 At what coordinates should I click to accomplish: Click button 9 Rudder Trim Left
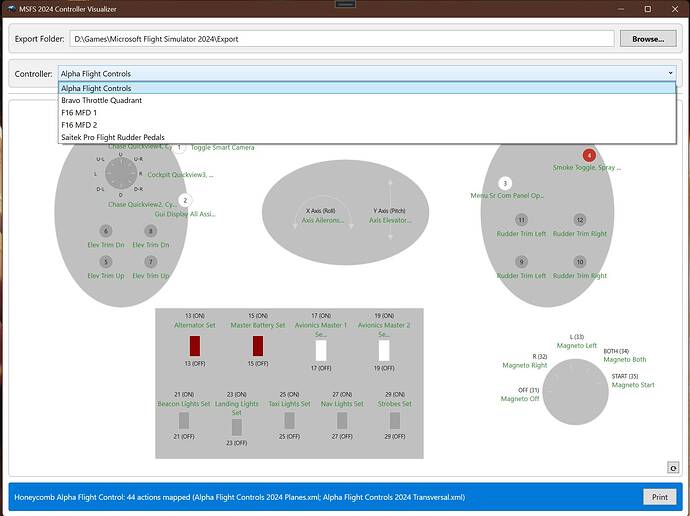click(x=521, y=262)
